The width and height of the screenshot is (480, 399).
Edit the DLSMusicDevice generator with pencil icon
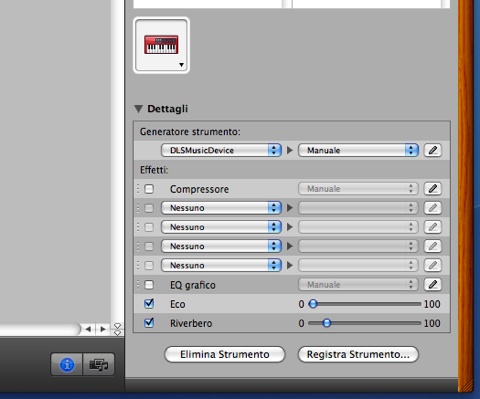433,150
